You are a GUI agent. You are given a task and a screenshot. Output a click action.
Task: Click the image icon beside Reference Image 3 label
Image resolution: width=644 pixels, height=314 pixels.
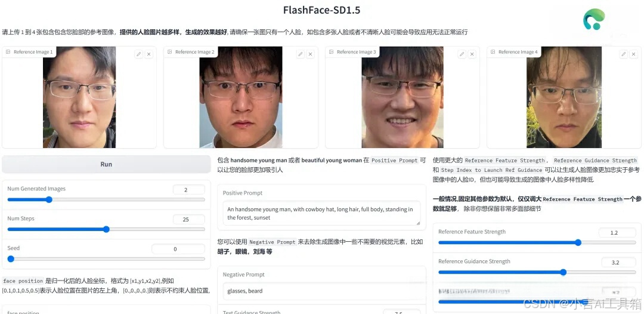(332, 52)
